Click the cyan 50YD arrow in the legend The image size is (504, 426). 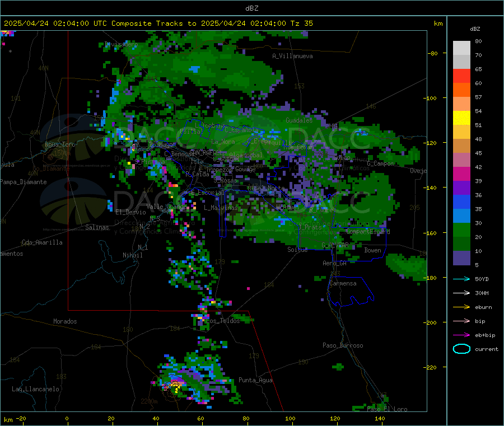click(x=461, y=279)
